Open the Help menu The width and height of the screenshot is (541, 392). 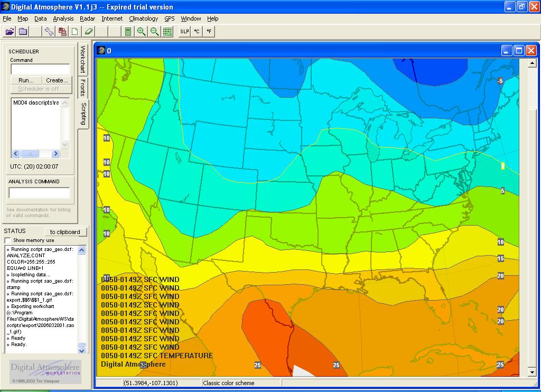(x=212, y=18)
